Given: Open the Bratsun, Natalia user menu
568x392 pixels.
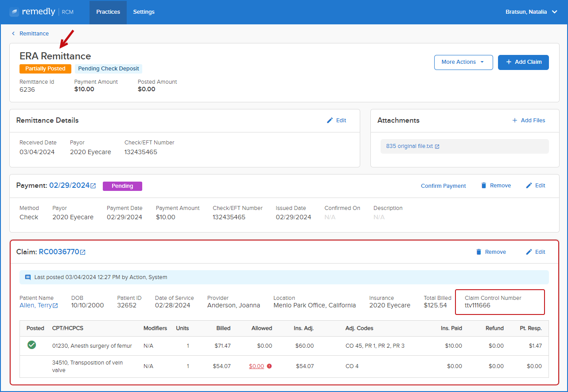Looking at the screenshot, I should [x=531, y=12].
